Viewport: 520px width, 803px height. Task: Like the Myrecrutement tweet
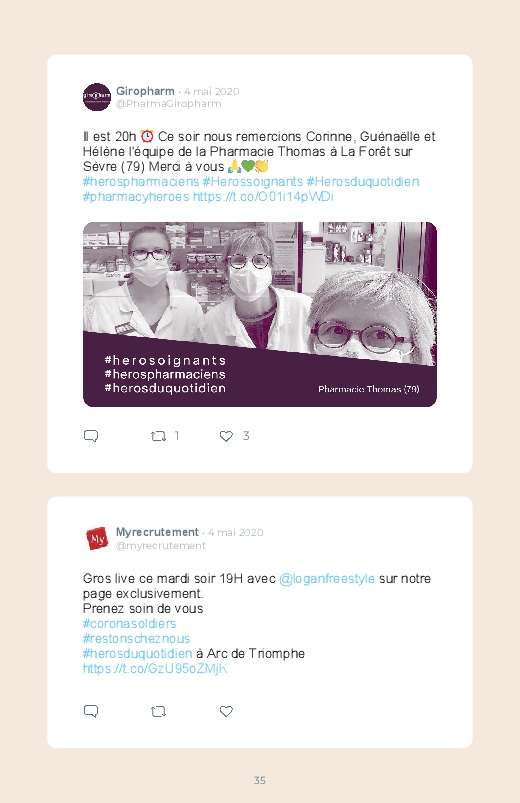[x=226, y=711]
